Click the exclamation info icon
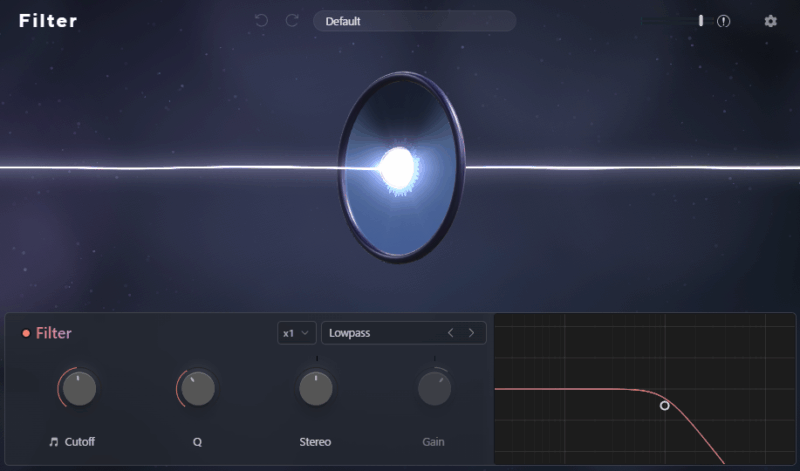This screenshot has width=800, height=471. pyautogui.click(x=724, y=21)
